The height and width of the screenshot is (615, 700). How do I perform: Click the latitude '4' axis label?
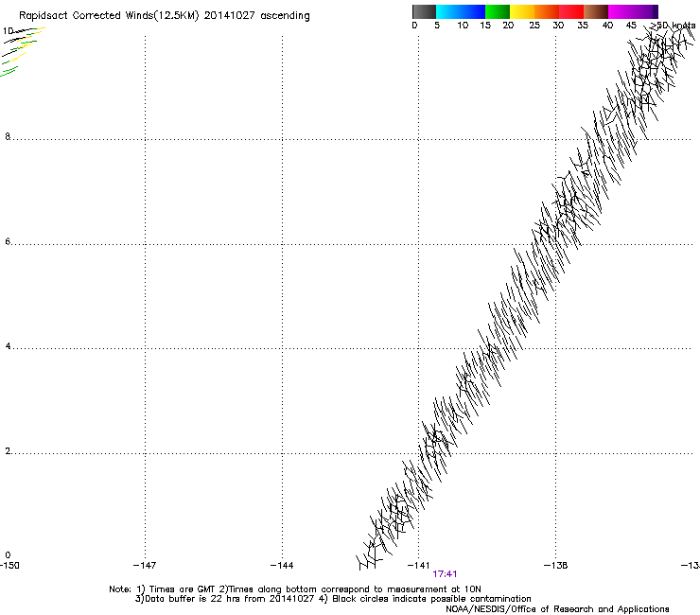coord(8,346)
